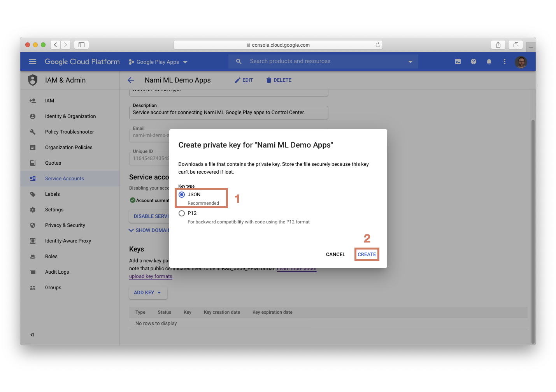
Task: Click the Quotas icon in sidebar
Action: coord(33,163)
